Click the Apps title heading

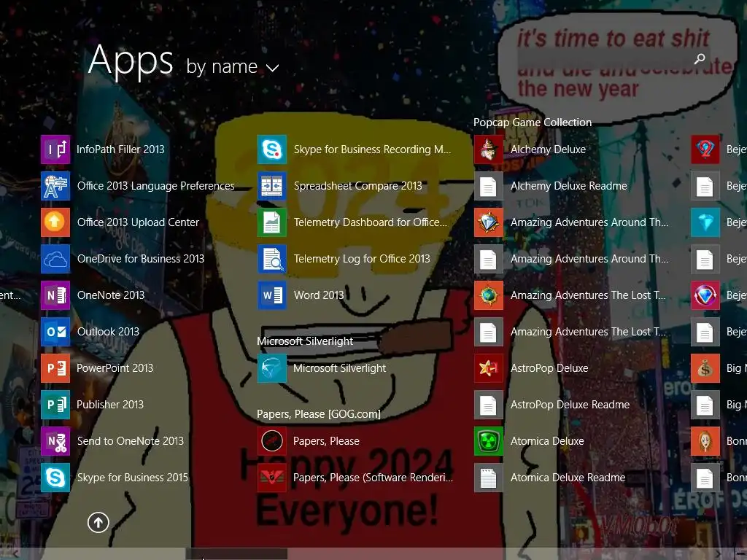coord(131,60)
